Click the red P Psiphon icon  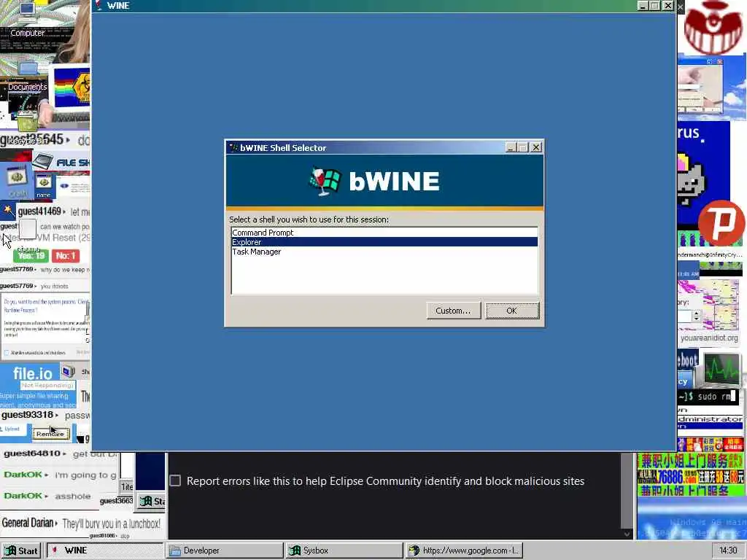(722, 223)
